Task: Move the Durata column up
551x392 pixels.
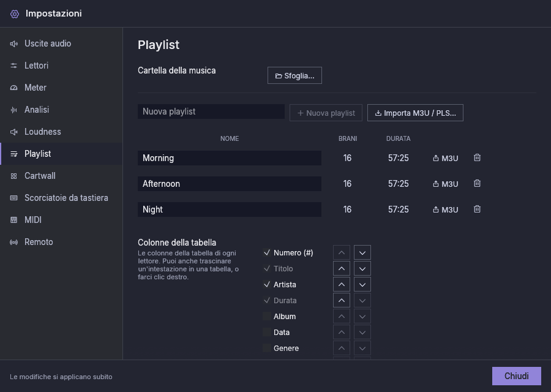Action: [x=342, y=301]
